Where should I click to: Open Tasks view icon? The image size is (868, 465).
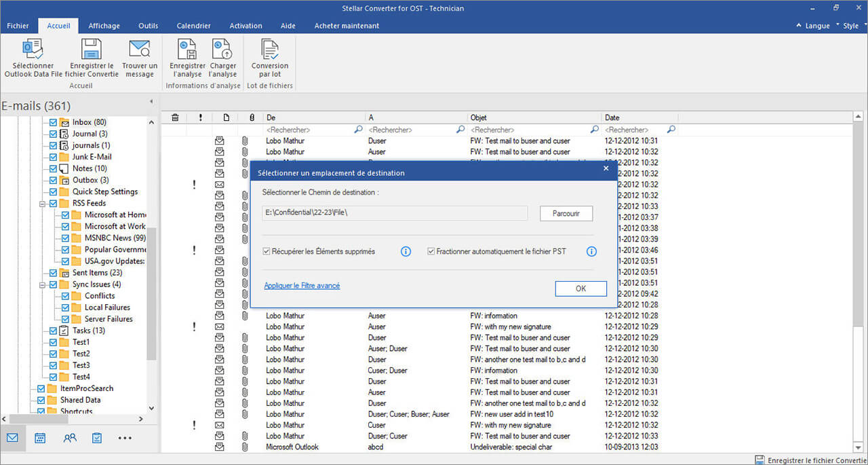coord(97,438)
